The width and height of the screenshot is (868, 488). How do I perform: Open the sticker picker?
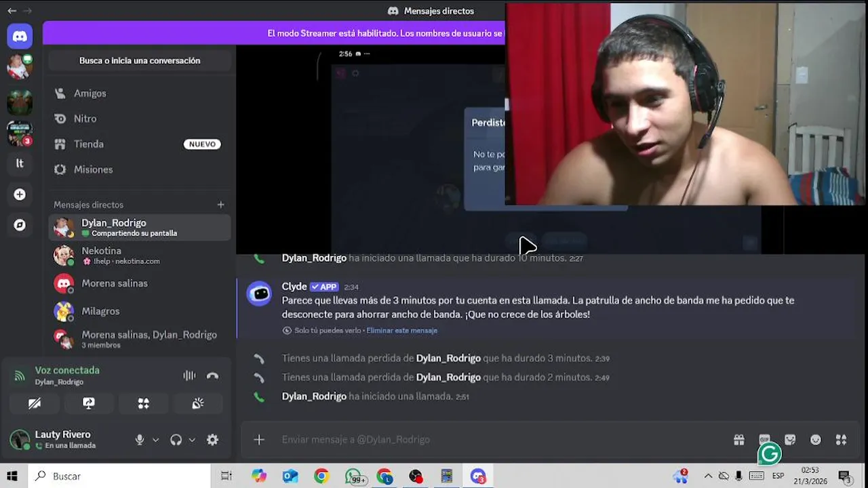[790, 440]
